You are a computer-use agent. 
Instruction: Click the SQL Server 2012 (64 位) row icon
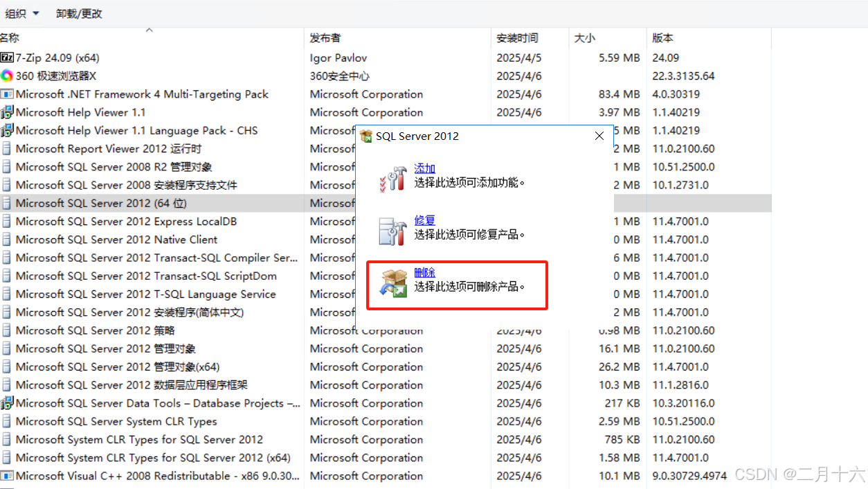click(7, 203)
